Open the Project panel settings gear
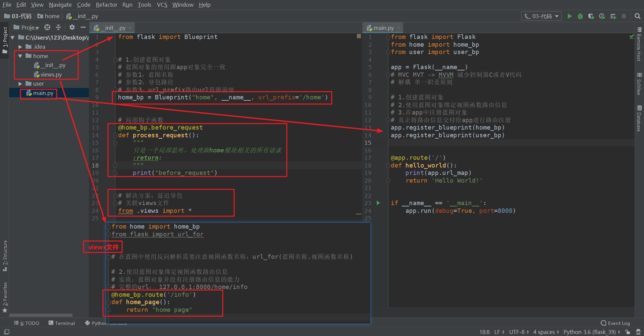 pyautogui.click(x=72, y=27)
